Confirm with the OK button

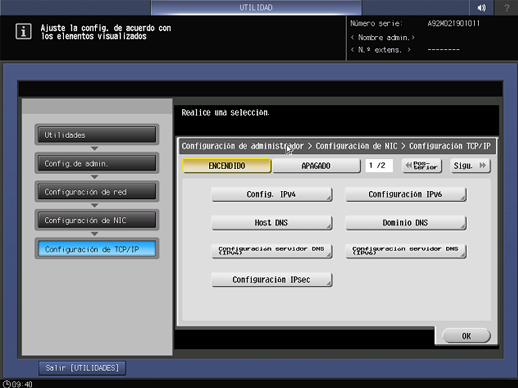pyautogui.click(x=466, y=336)
